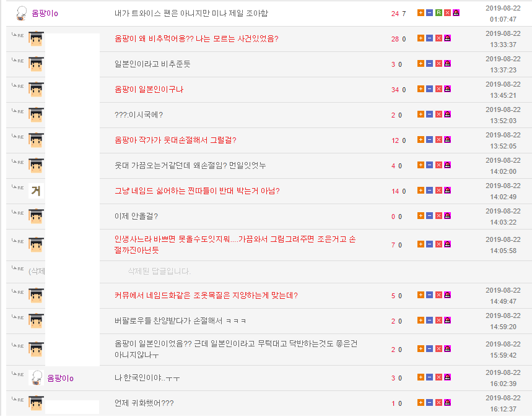Delete the comment '이제 안올걸?'

tap(438, 216)
